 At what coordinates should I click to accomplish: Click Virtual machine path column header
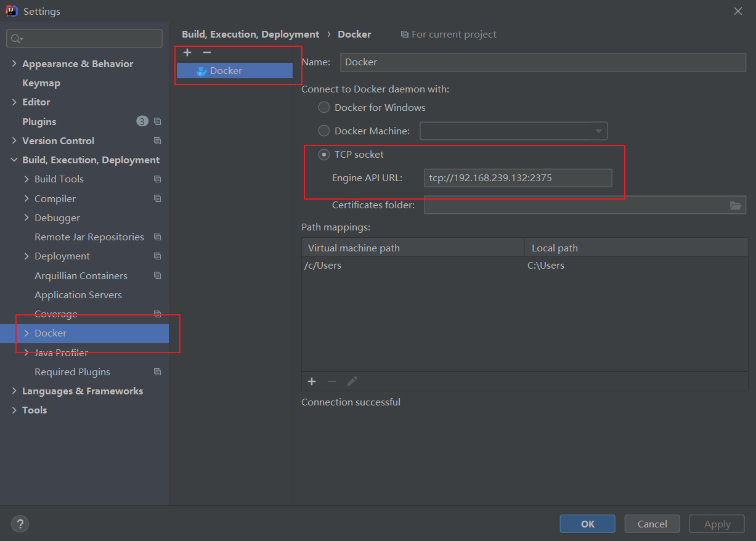pyautogui.click(x=413, y=248)
